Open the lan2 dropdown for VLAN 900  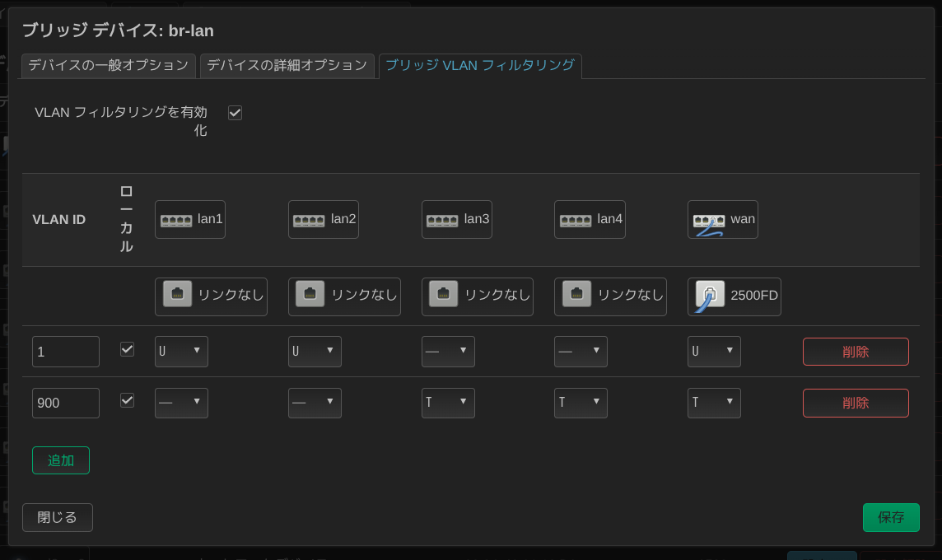click(x=315, y=403)
